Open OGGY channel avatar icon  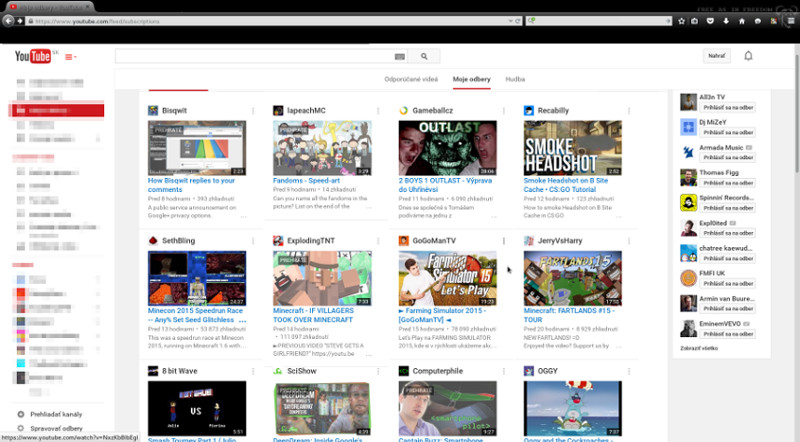click(x=529, y=371)
